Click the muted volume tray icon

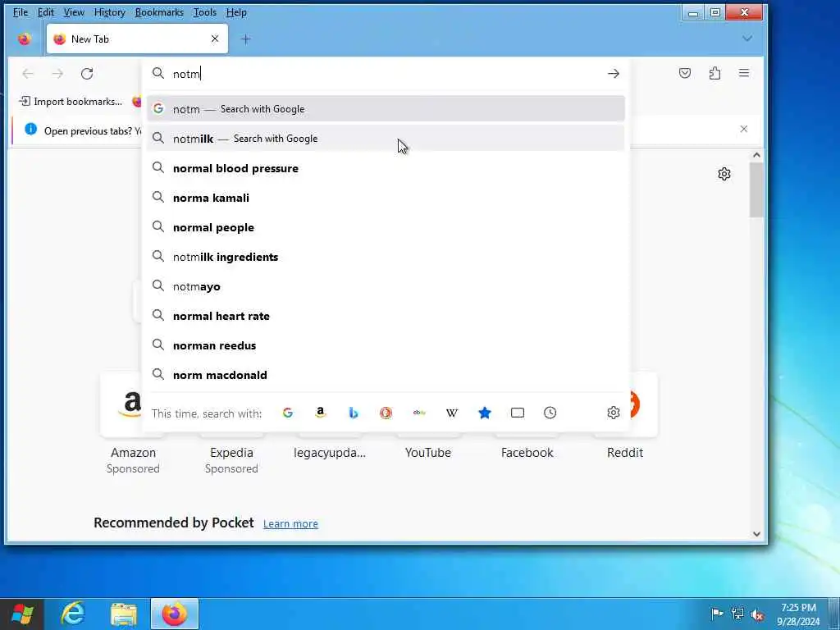(757, 614)
